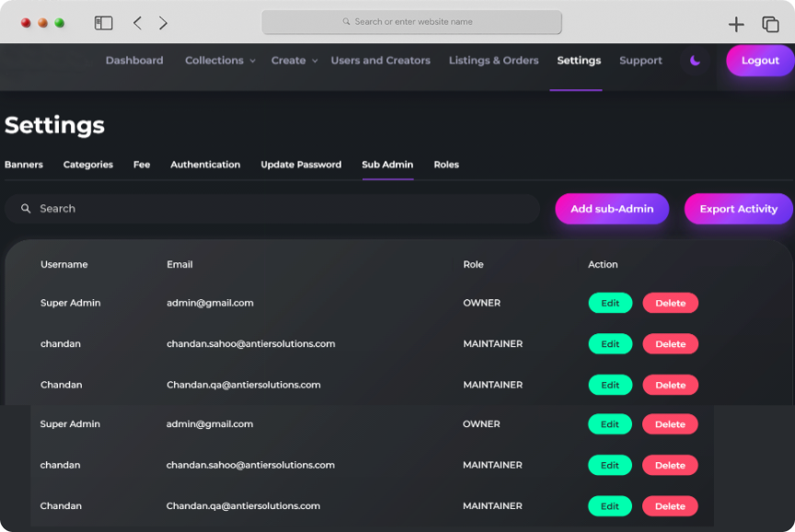Go forward using browser forward arrow
This screenshot has height=532, width=795.
click(163, 23)
